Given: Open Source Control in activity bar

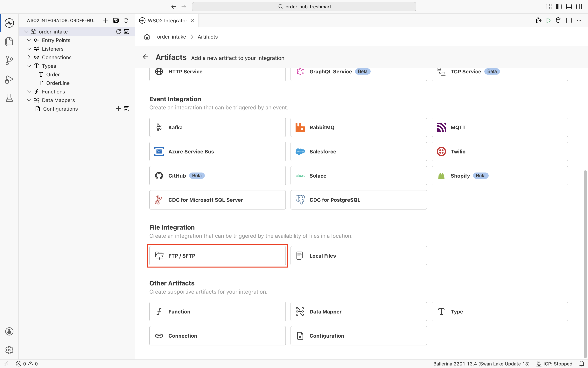Looking at the screenshot, I should (x=9, y=60).
